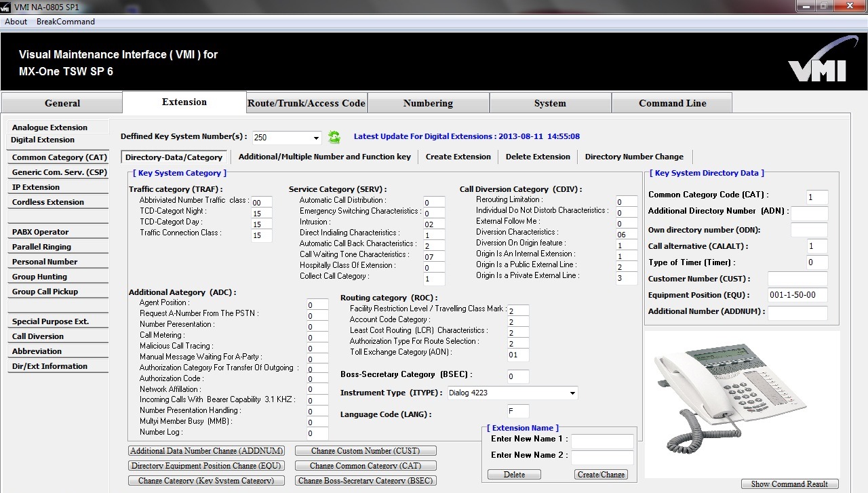This screenshot has width=868, height=493.
Task: Open Cordless Extension sidebar item
Action: pos(58,202)
